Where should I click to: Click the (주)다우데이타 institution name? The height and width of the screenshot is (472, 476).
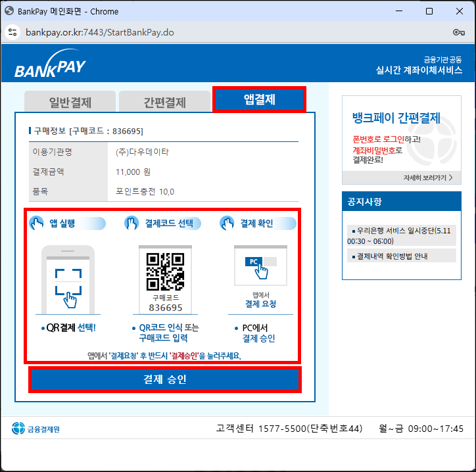pos(142,152)
